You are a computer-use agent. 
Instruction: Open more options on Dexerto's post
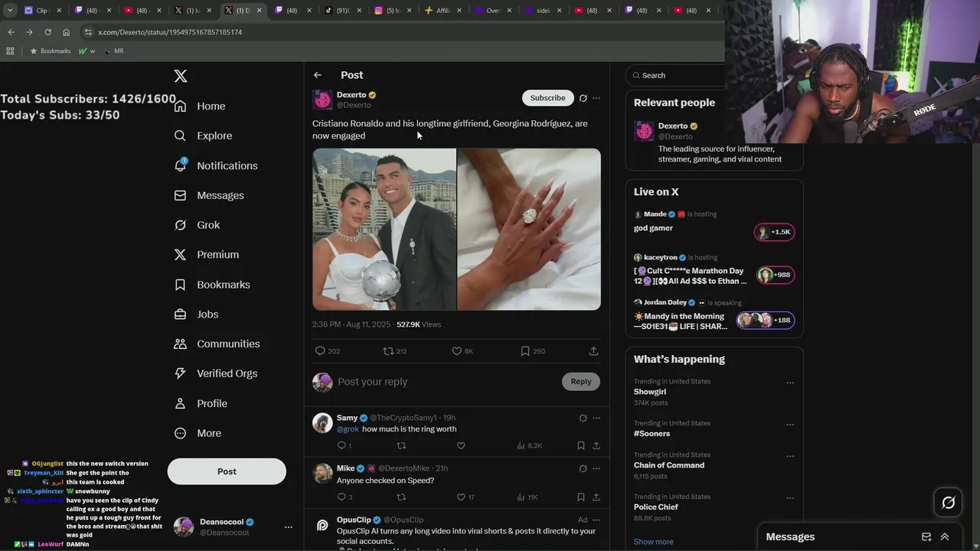596,98
